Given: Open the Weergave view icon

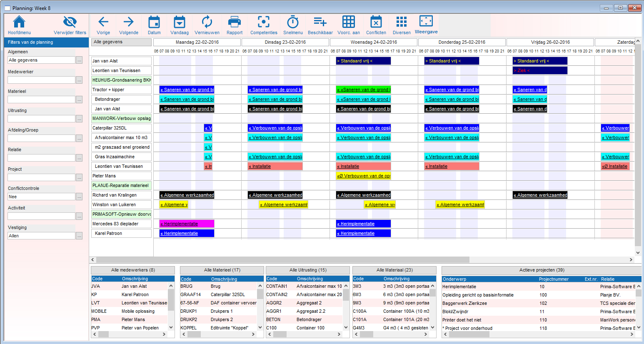Looking at the screenshot, I should 426,21.
